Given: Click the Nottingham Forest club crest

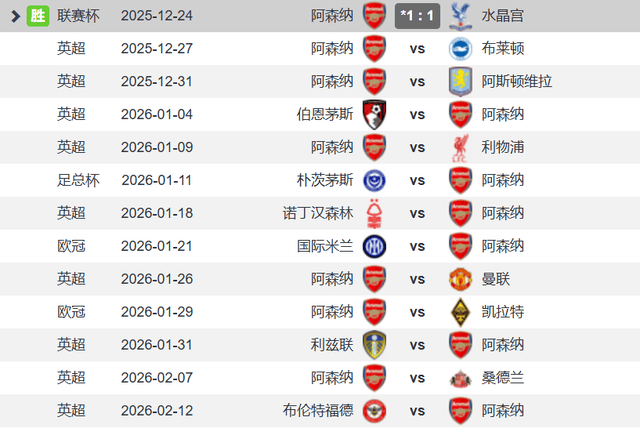Looking at the screenshot, I should (374, 213).
